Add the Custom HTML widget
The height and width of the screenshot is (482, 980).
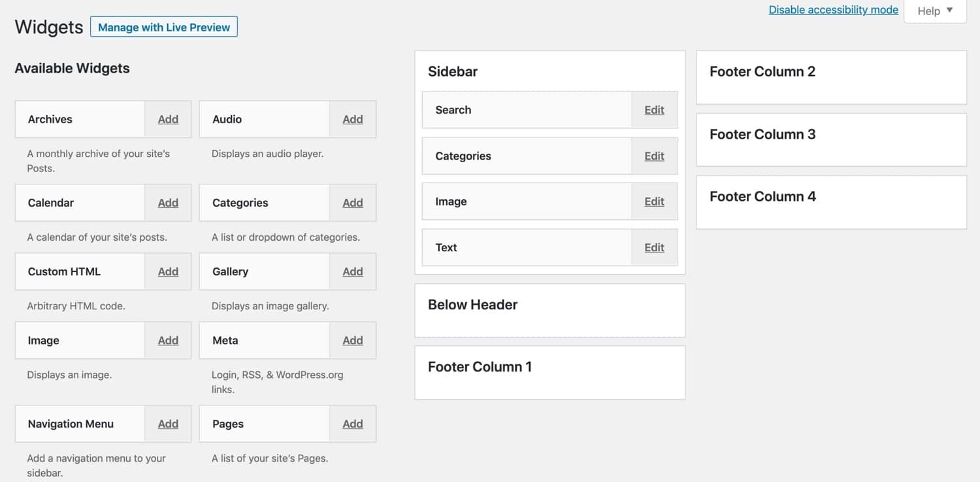tap(167, 271)
